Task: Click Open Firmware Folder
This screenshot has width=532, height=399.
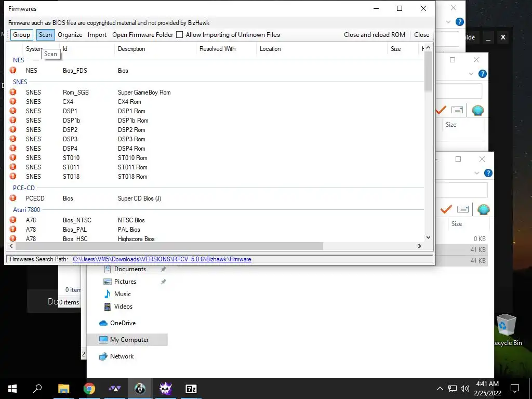Action: pos(142,35)
